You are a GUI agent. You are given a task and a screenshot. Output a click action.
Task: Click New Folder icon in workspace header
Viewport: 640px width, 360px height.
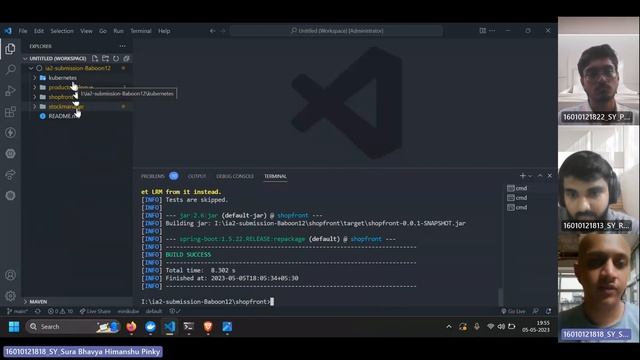pyautogui.click(x=105, y=58)
